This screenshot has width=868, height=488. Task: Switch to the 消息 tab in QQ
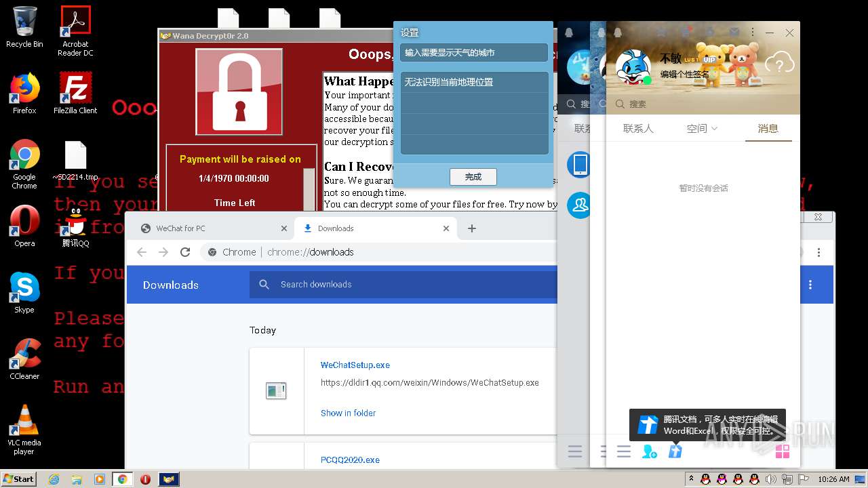pos(768,128)
